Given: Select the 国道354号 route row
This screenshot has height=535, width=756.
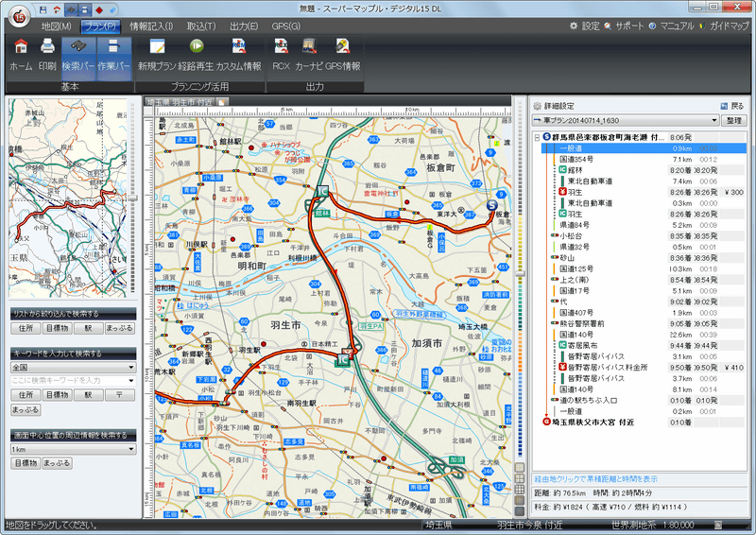Looking at the screenshot, I should [x=644, y=159].
